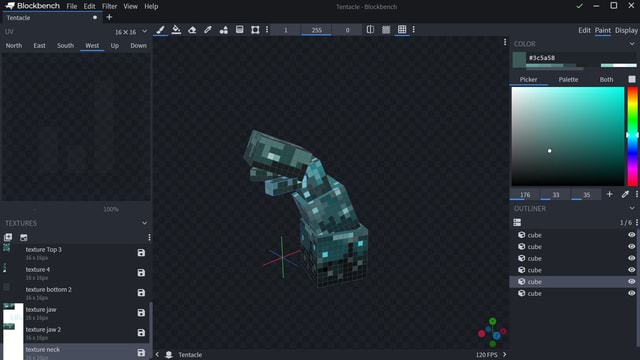Click the saturation-value color picker field
The image size is (640, 360).
tap(568, 136)
